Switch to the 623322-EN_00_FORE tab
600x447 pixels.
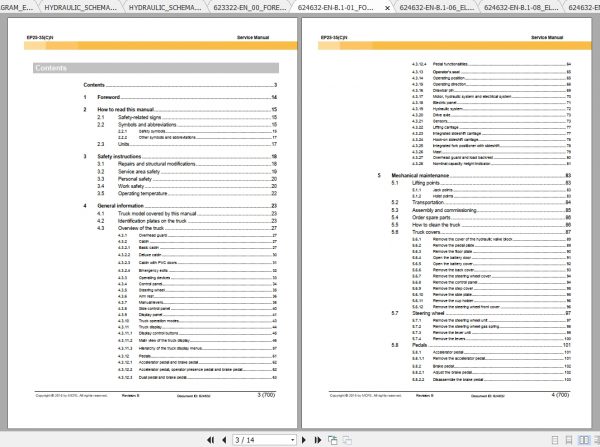pos(249,7)
